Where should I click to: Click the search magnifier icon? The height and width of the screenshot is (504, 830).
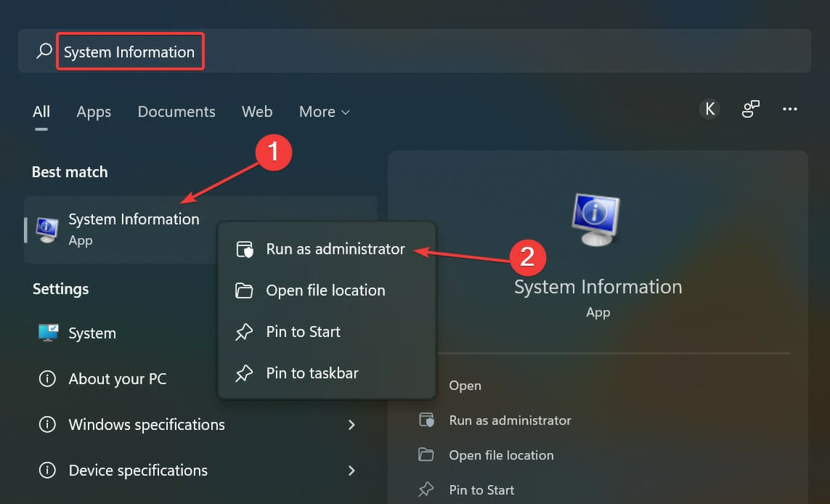tap(44, 51)
